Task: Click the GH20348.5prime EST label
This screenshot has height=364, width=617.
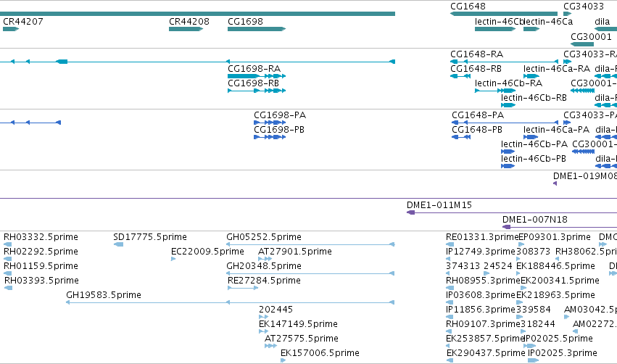Action: coord(264,266)
